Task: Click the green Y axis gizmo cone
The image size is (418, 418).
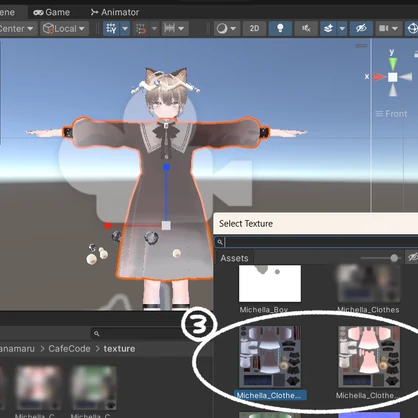Action: click(x=393, y=63)
